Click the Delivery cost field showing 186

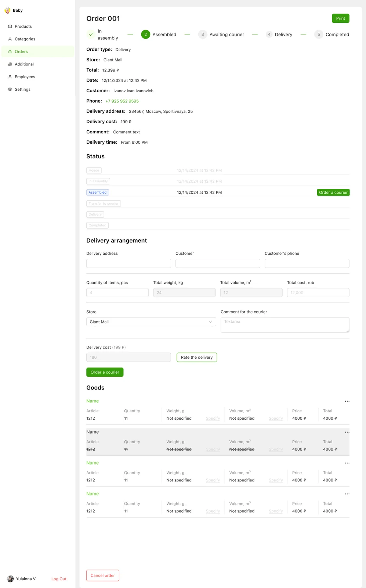pos(128,357)
